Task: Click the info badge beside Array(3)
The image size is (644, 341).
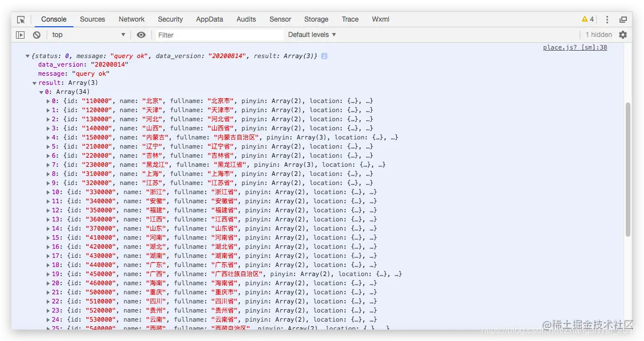Action: (324, 56)
